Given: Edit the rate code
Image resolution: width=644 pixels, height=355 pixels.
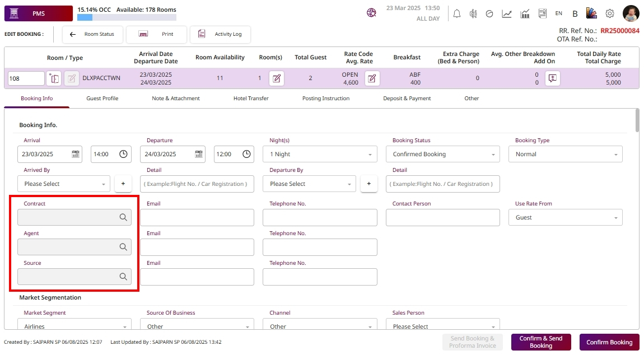Looking at the screenshot, I should [x=372, y=78].
